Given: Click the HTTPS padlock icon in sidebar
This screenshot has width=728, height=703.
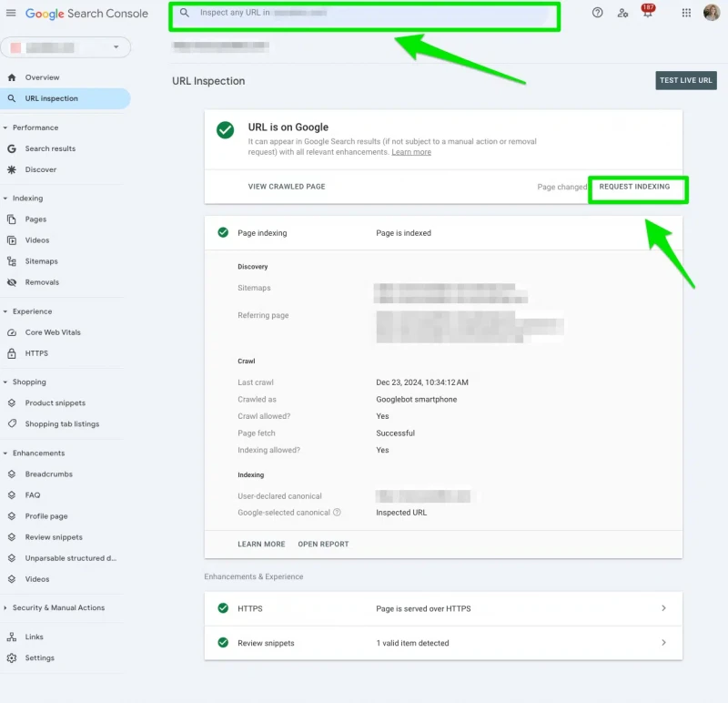Looking at the screenshot, I should [x=12, y=353].
